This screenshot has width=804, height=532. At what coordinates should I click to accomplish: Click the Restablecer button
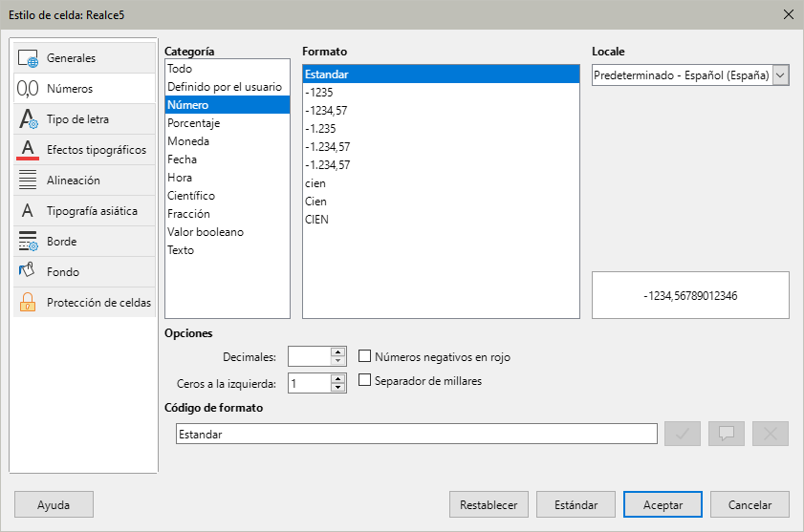point(489,505)
